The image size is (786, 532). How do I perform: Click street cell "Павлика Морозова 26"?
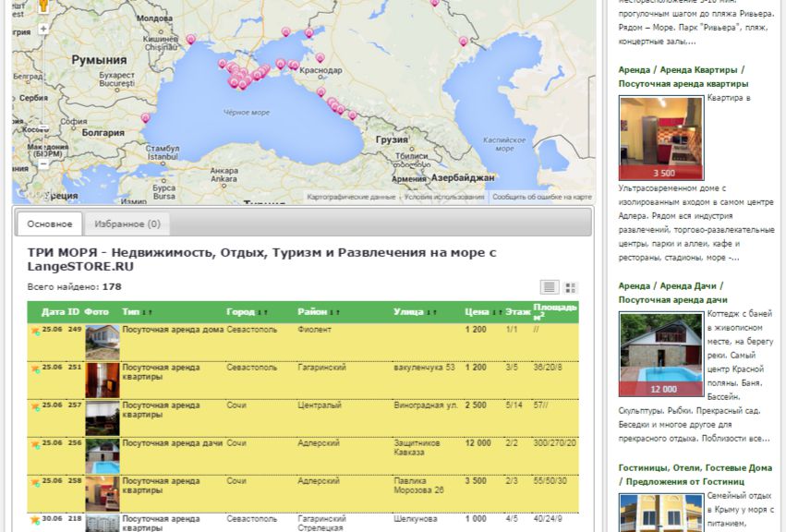click(x=418, y=486)
